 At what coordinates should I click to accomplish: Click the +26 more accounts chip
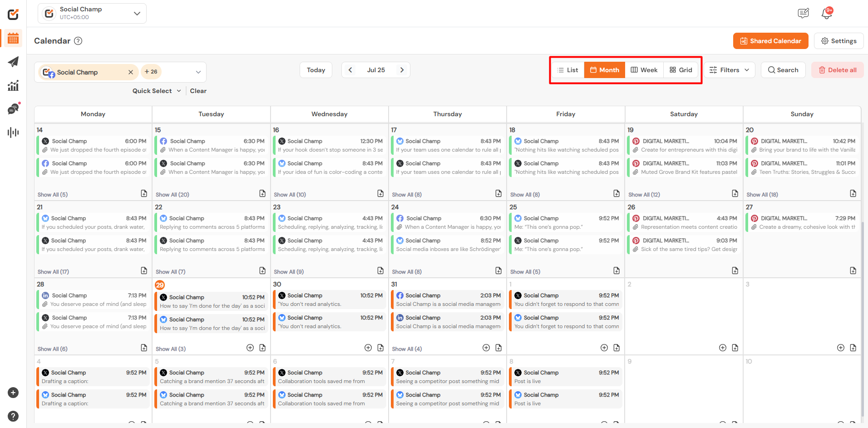[151, 72]
